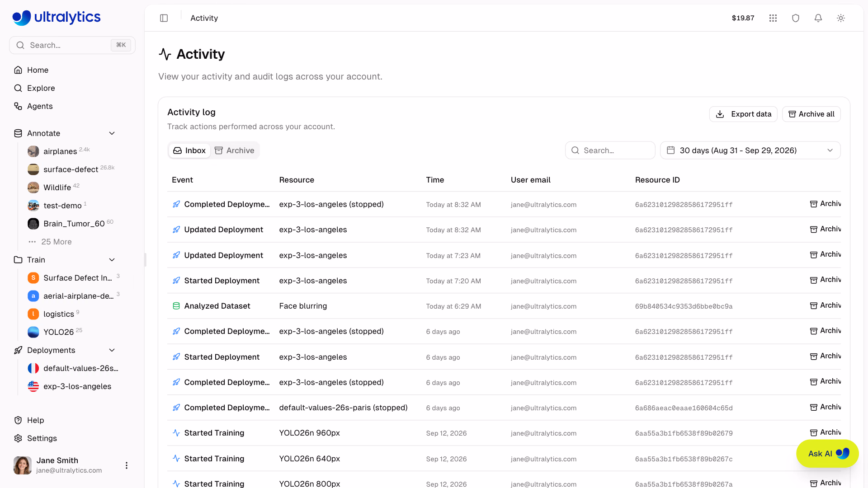
Task: Switch to the Inbox tab
Action: (189, 150)
